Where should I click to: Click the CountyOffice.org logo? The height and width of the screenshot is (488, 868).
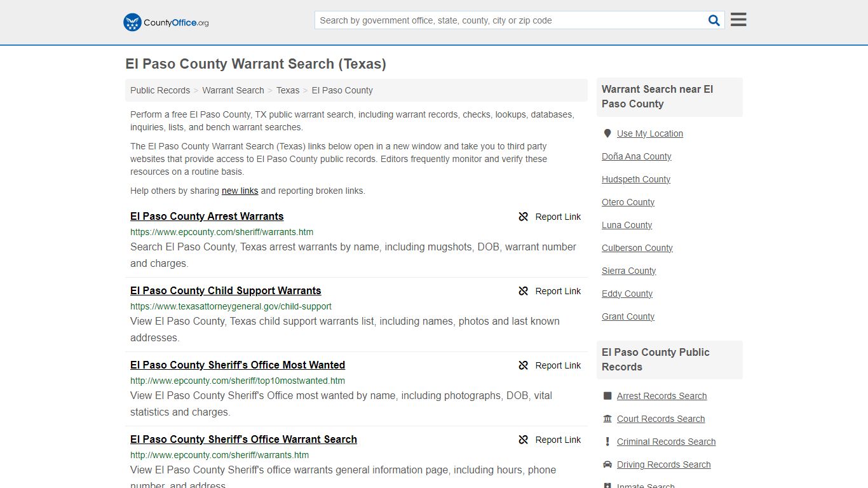click(166, 22)
